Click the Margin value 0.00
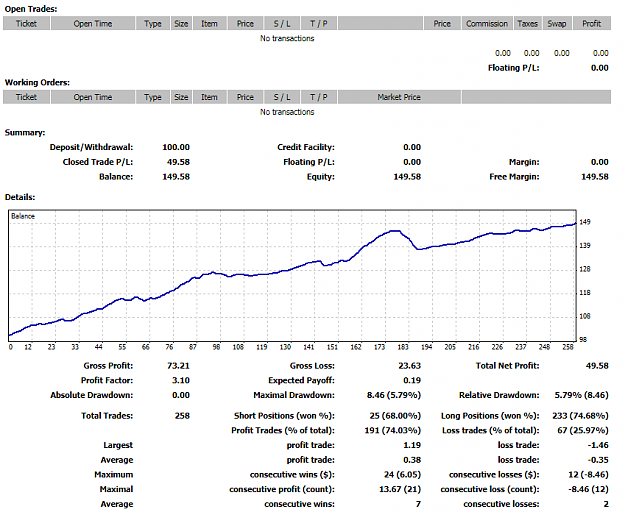625x512 pixels. (x=599, y=162)
